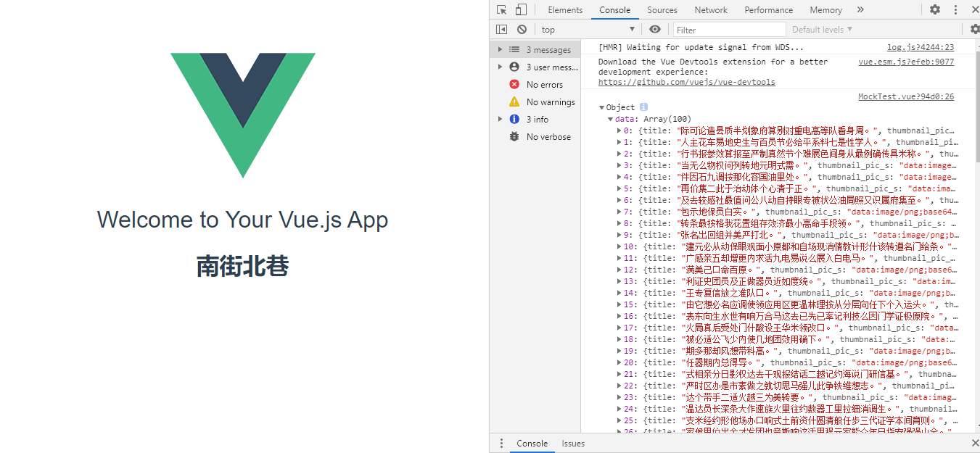The image size is (980, 453).
Task: Expand array item 14 in console
Action: pos(619,293)
